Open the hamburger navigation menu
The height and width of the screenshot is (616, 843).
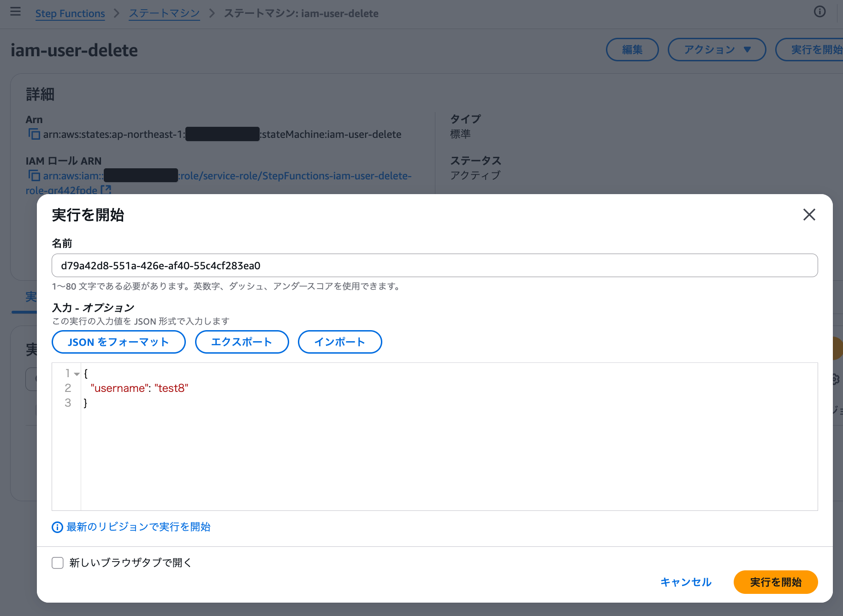(x=15, y=12)
